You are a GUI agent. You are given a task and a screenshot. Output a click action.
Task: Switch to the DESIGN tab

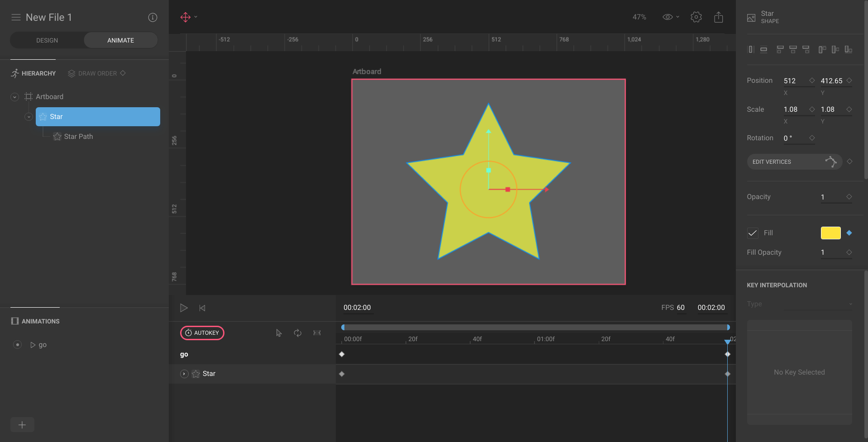(x=47, y=40)
